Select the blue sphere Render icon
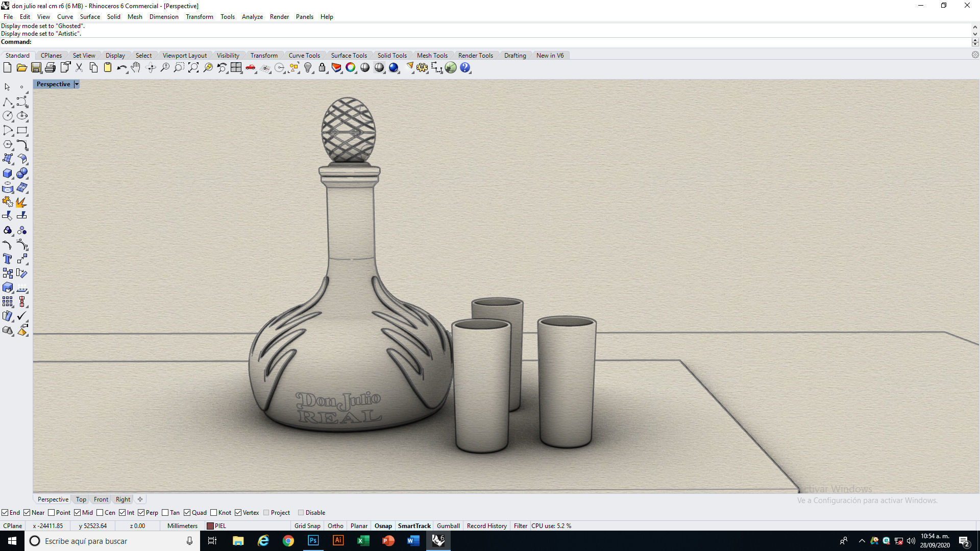 [x=394, y=67]
